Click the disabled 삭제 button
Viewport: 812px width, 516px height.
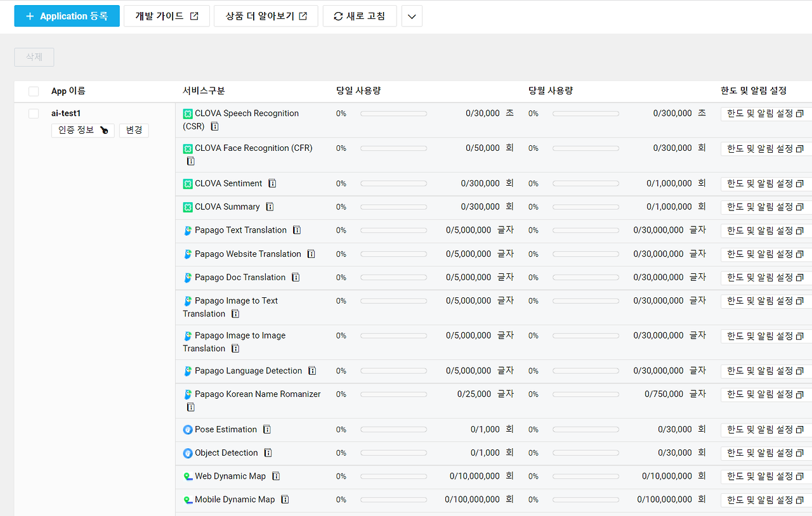(34, 57)
